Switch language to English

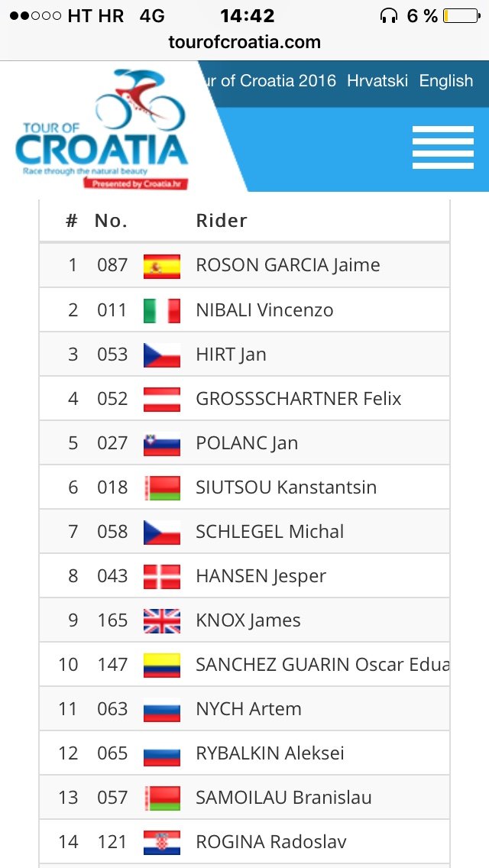(x=445, y=81)
